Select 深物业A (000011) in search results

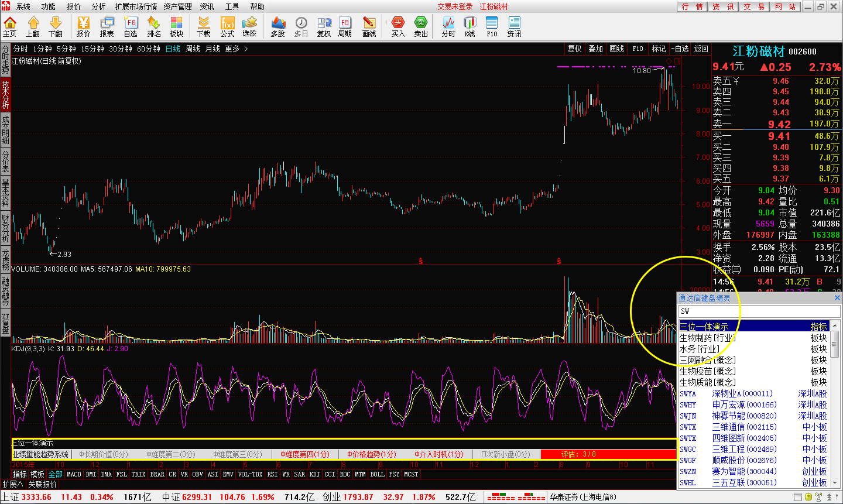[742, 394]
